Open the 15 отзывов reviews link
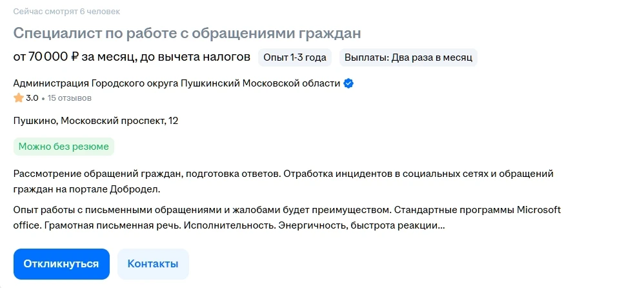Viewport: 644px width, 288px height. (70, 98)
